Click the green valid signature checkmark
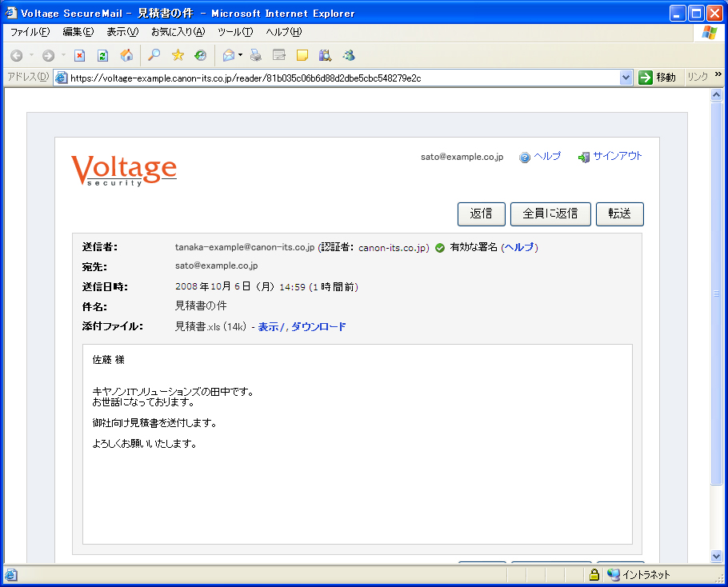Image resolution: width=728 pixels, height=587 pixels. point(440,248)
